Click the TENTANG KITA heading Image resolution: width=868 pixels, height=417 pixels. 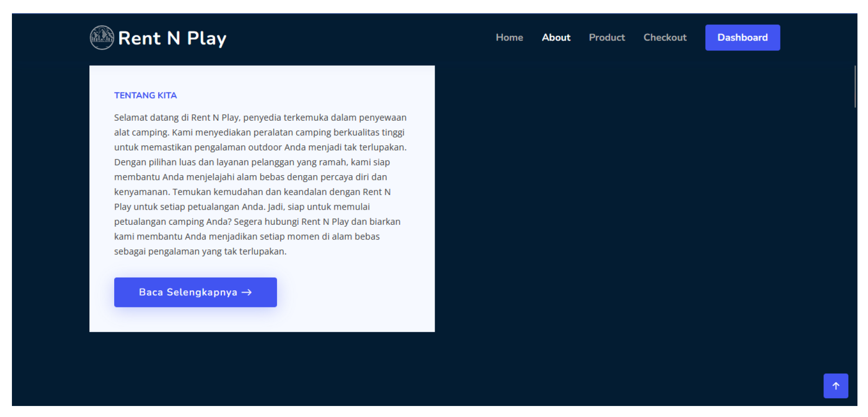(x=145, y=95)
